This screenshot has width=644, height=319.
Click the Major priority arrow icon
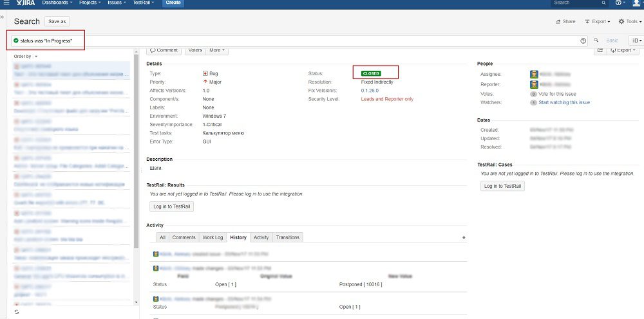point(205,82)
